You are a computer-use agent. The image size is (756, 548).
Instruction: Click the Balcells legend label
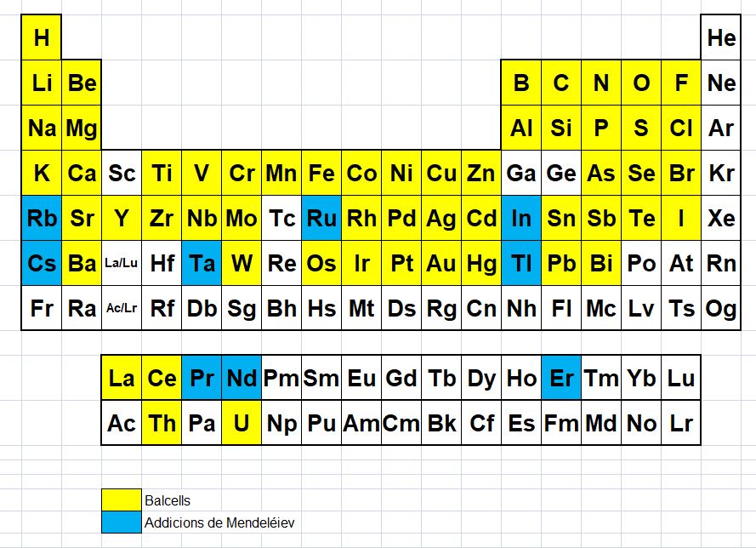(168, 500)
